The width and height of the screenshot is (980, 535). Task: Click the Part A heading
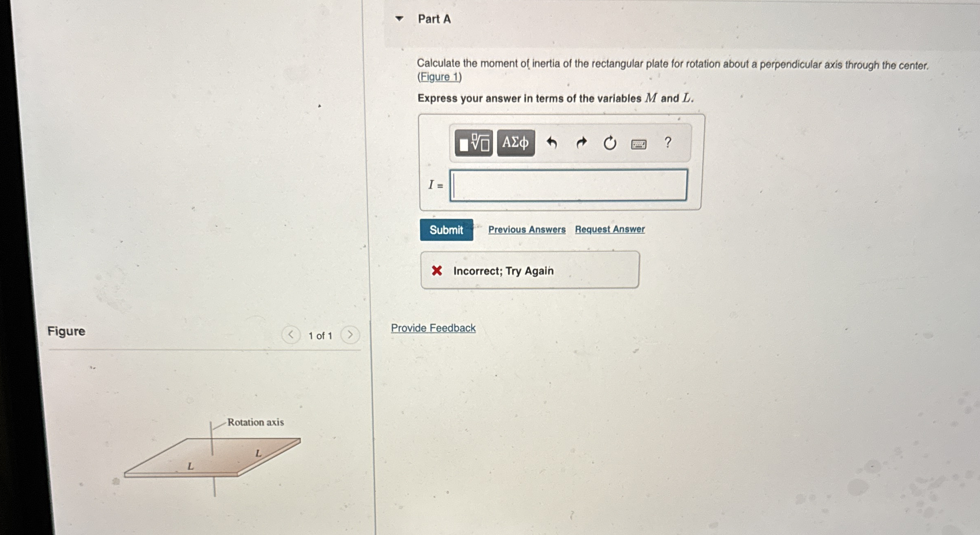(434, 19)
